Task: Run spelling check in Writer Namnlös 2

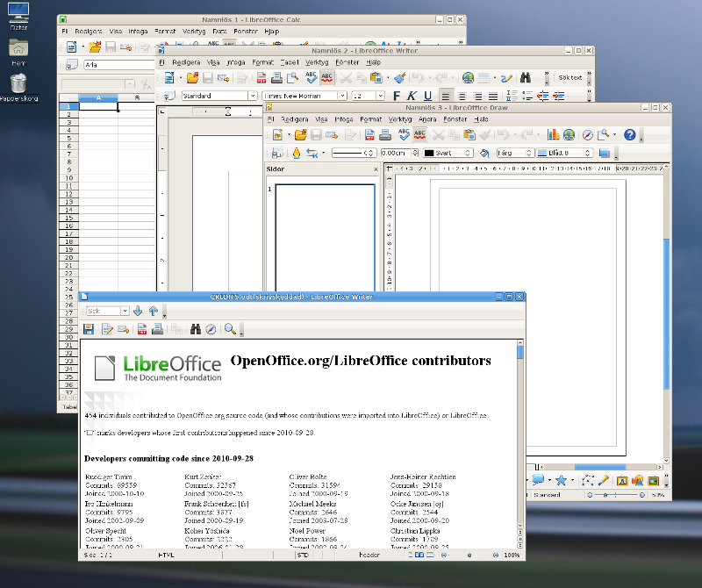Action: [312, 78]
